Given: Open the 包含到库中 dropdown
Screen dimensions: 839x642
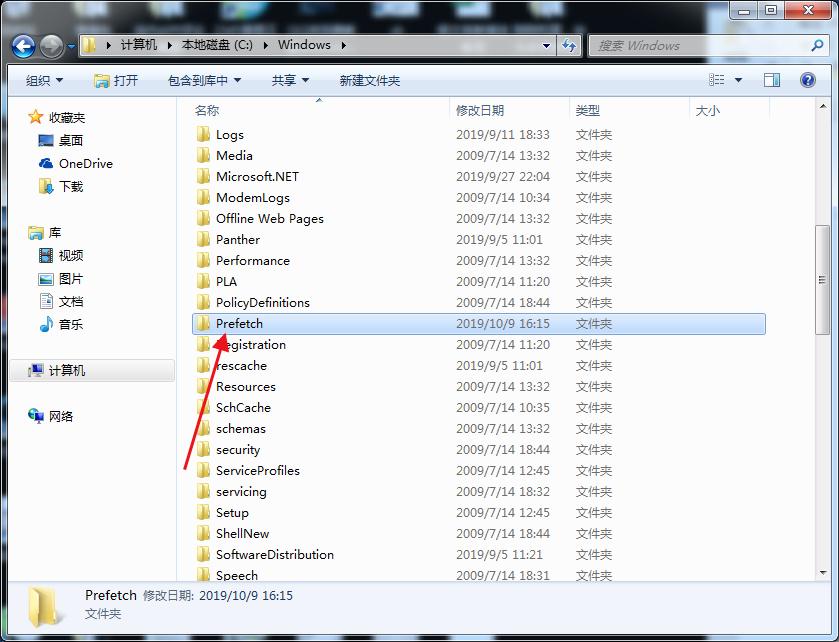Looking at the screenshot, I should (205, 80).
